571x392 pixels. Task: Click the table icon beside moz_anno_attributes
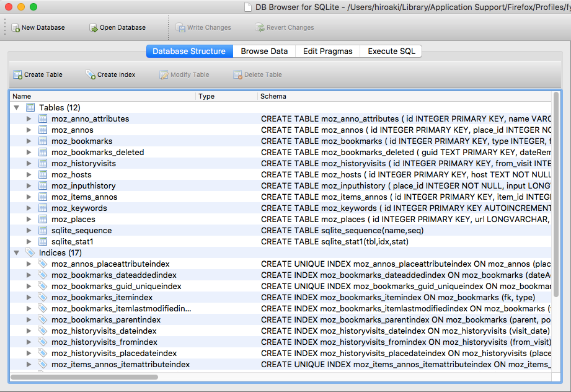[x=43, y=118]
